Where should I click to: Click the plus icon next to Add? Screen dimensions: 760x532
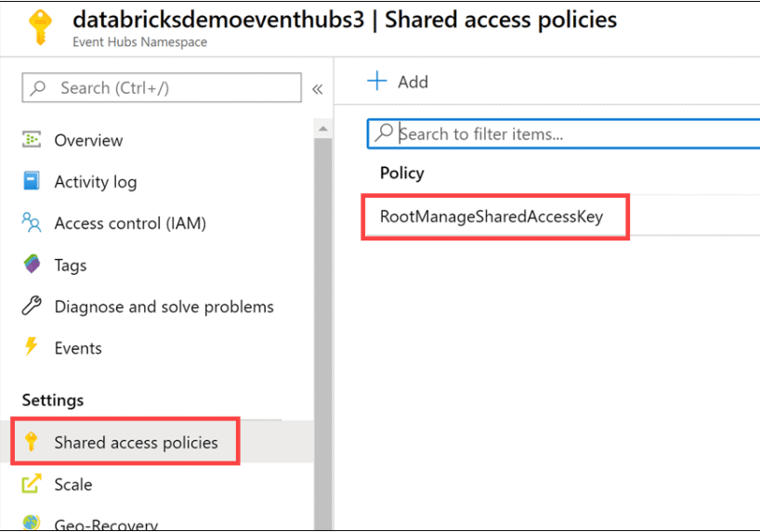(x=376, y=82)
